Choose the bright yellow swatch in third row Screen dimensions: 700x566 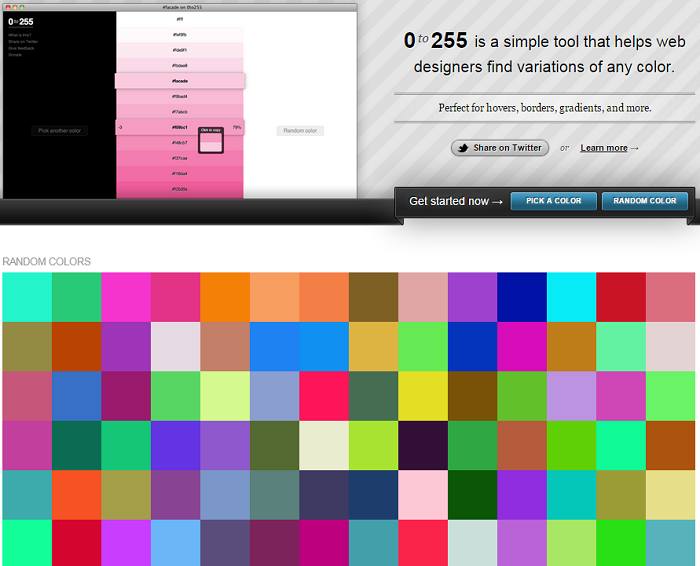pos(422,395)
